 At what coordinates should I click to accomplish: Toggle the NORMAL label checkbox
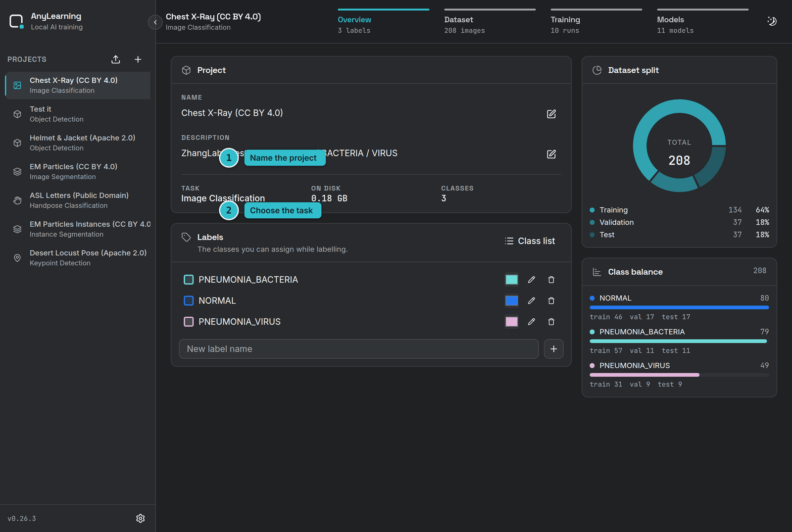[x=189, y=300]
